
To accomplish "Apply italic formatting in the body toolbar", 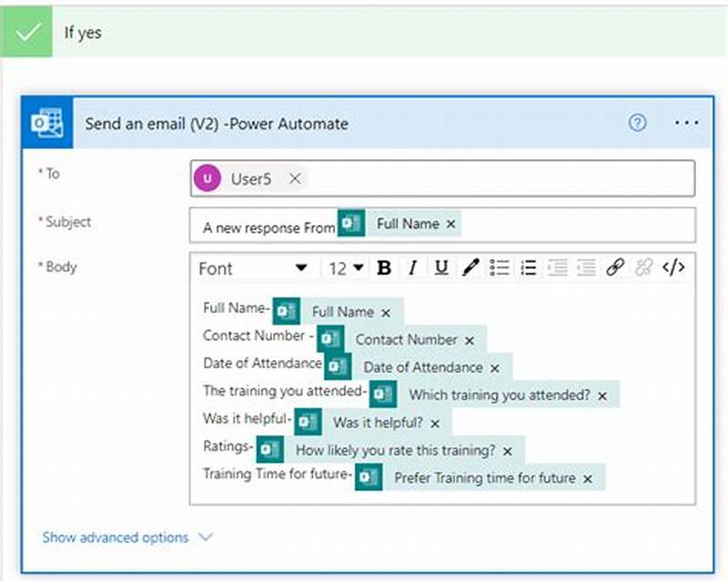I will (x=411, y=268).
